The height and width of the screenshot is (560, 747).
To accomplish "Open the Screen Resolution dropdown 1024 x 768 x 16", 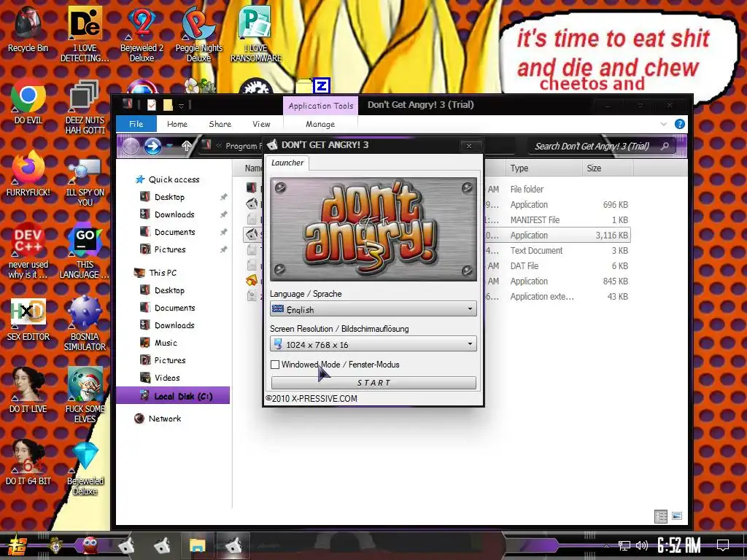I will click(373, 344).
